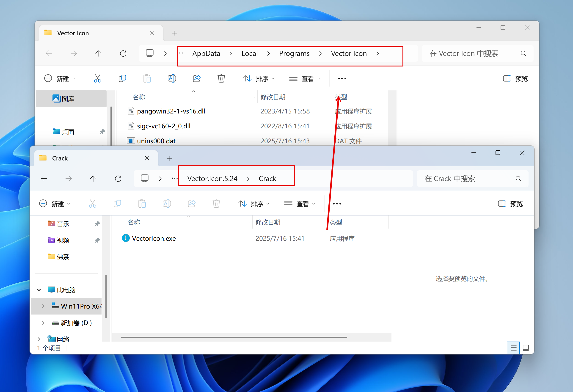Expand the Win11Pro X64 drive node
This screenshot has width=573, height=392.
[43, 306]
